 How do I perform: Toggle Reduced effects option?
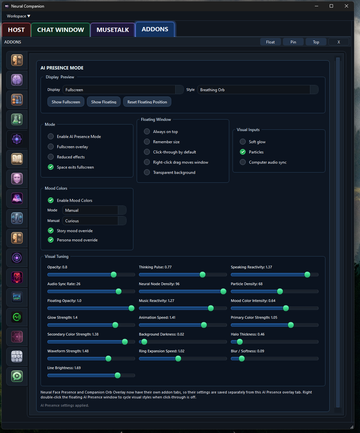pyautogui.click(x=51, y=157)
